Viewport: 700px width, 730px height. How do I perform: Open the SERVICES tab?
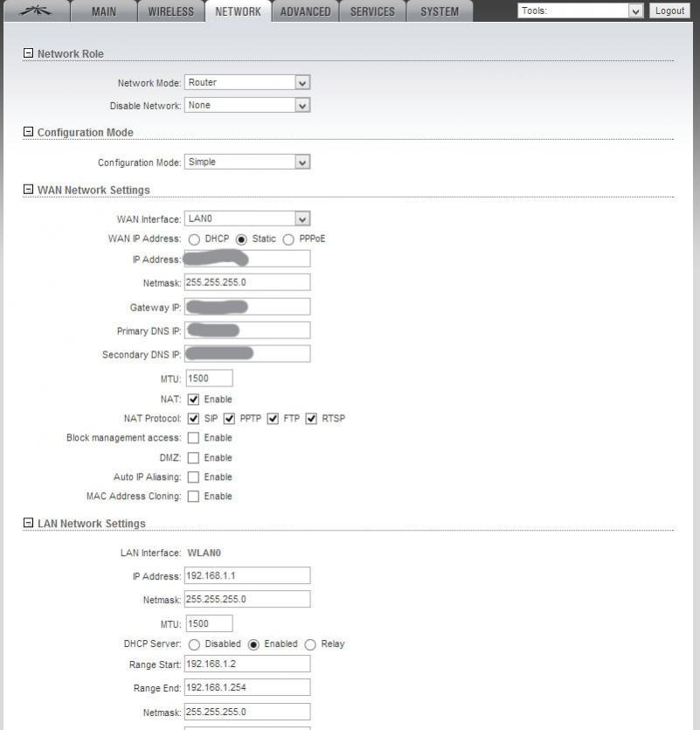[372, 11]
